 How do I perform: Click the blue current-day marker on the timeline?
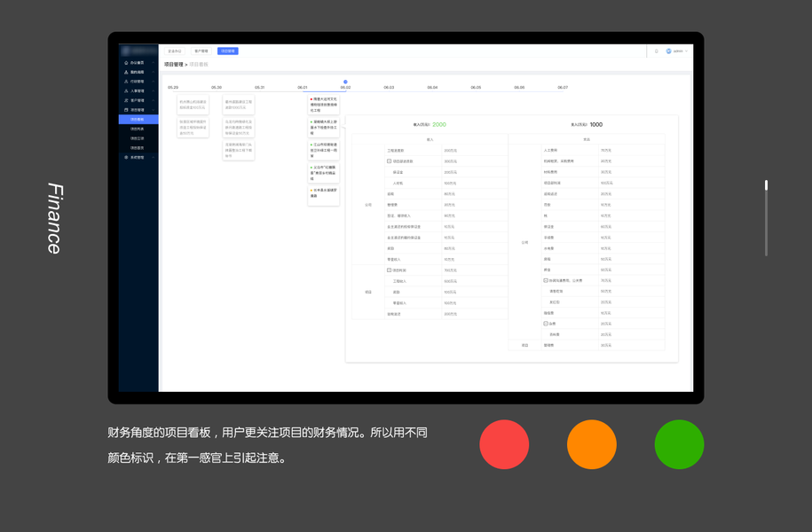(x=345, y=82)
